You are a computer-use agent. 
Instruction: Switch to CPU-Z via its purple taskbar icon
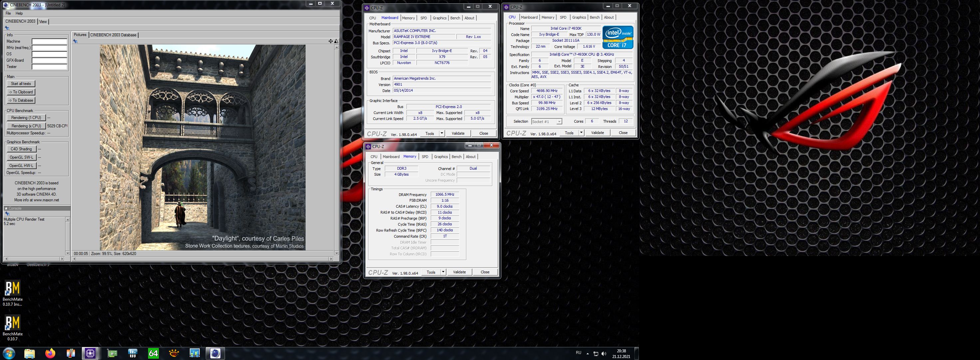pyautogui.click(x=91, y=353)
